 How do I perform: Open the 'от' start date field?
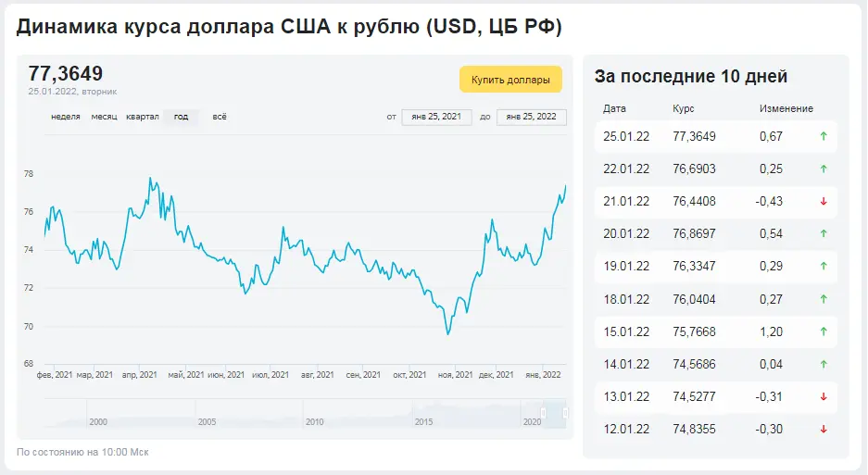pos(436,117)
